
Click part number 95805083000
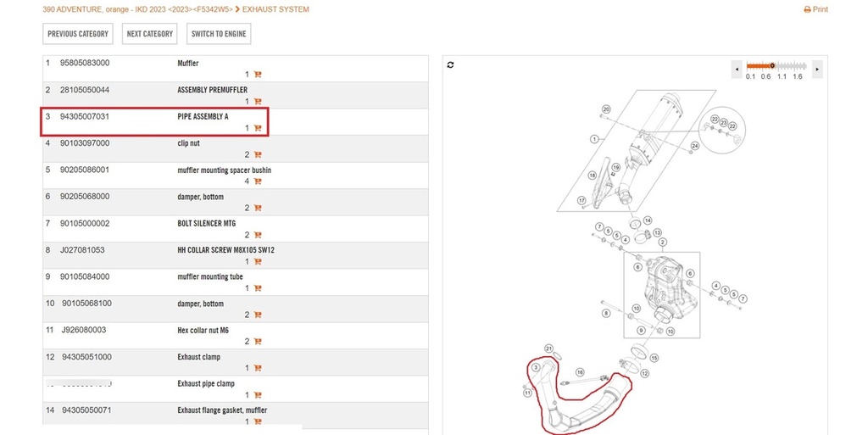(85, 63)
